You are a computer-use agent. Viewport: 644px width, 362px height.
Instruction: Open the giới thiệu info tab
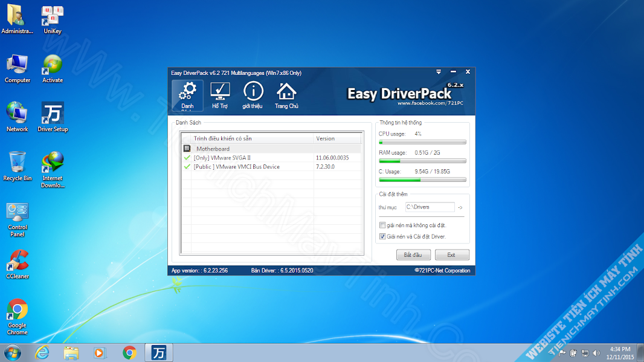[253, 95]
